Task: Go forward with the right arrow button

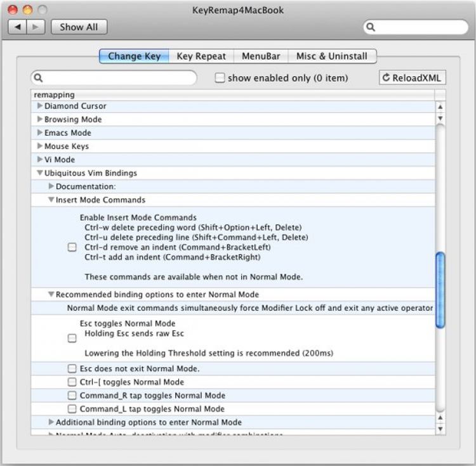Action: click(36, 27)
